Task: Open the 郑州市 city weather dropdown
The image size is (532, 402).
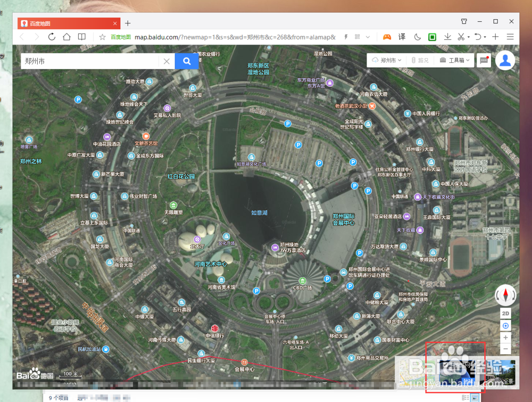Action: click(x=387, y=60)
